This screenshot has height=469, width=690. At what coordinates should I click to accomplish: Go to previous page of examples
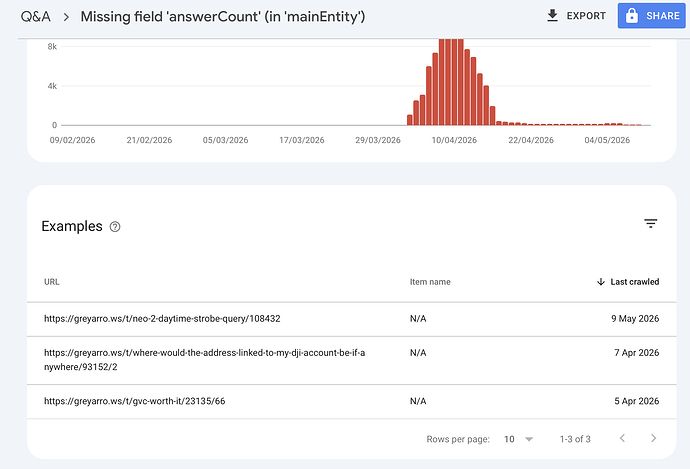(622, 438)
